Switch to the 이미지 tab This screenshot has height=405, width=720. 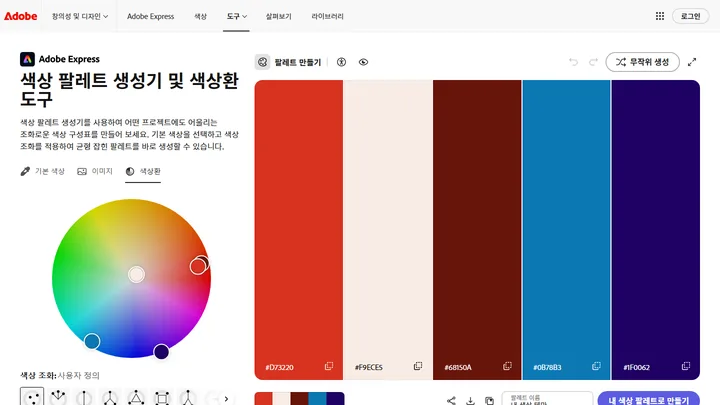click(95, 171)
